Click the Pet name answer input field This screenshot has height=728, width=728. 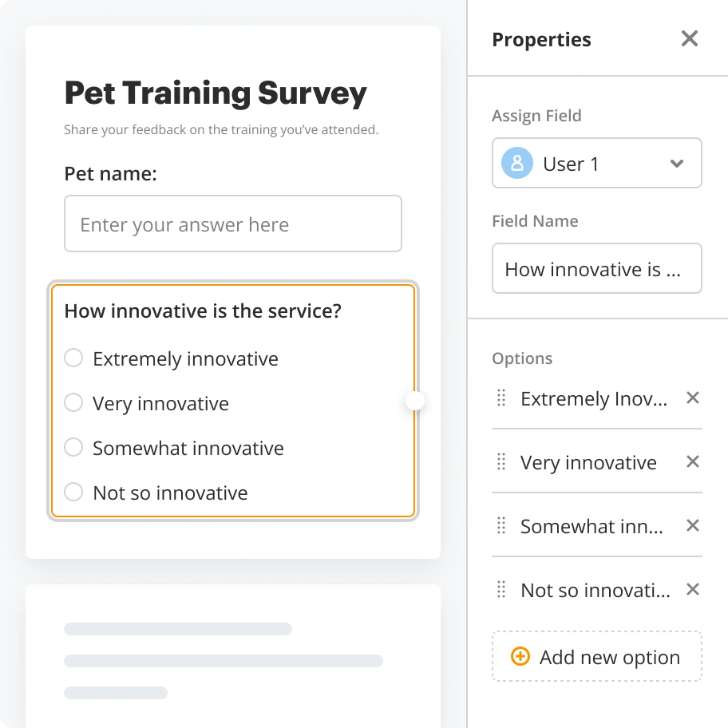click(232, 224)
